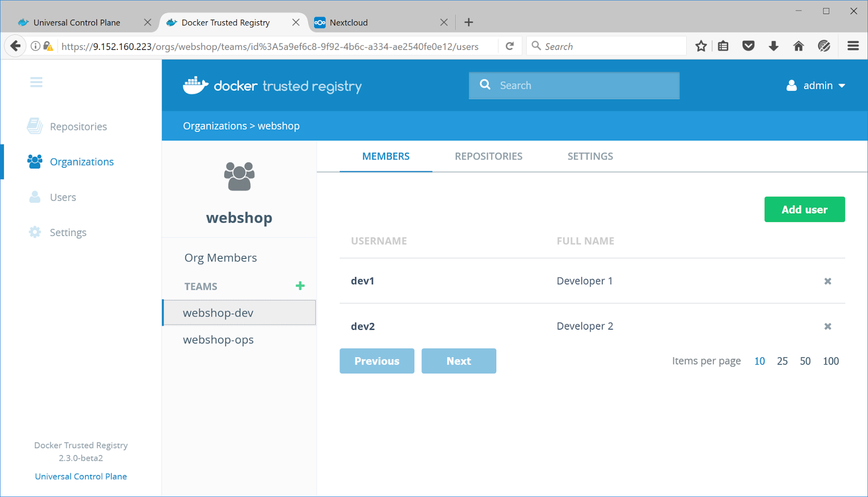This screenshot has width=868, height=497.
Task: Open the browser bookmarks list icon
Action: pos(723,46)
